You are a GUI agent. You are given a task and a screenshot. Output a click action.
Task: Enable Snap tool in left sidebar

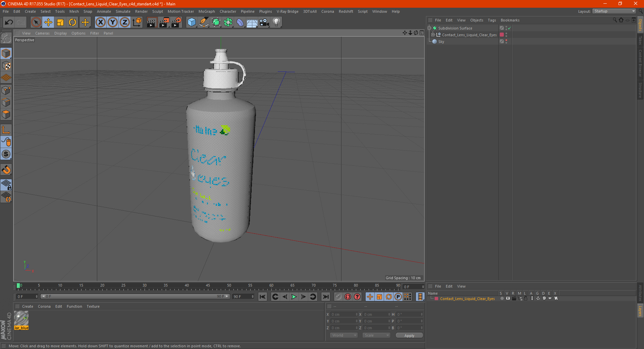click(x=6, y=170)
